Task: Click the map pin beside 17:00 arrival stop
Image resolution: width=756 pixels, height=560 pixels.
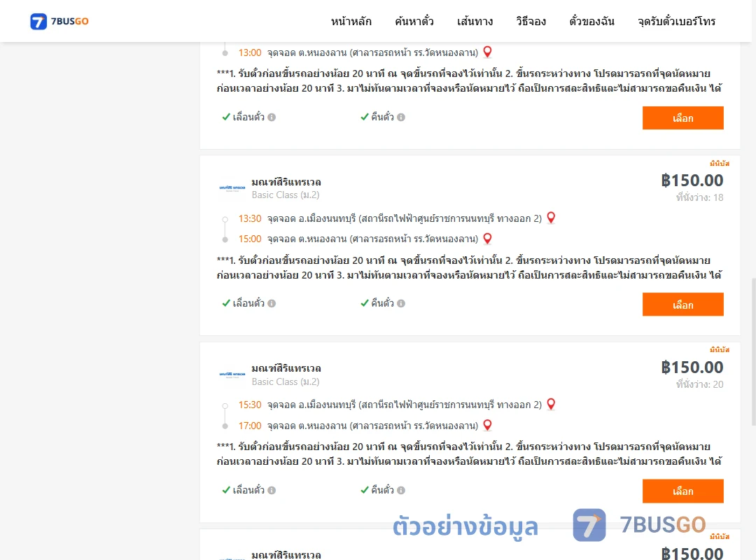Action: click(x=487, y=425)
